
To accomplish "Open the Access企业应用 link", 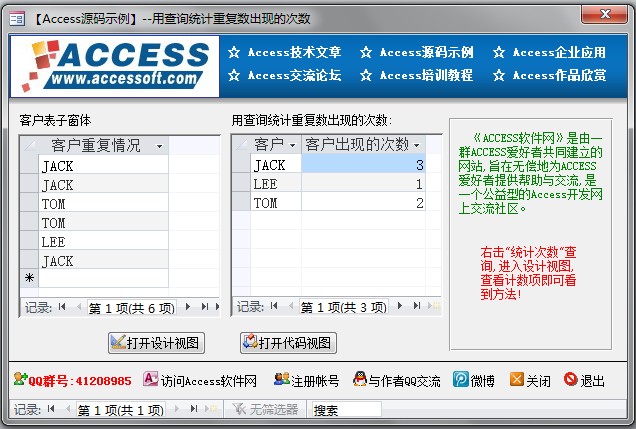I will tap(559, 52).
